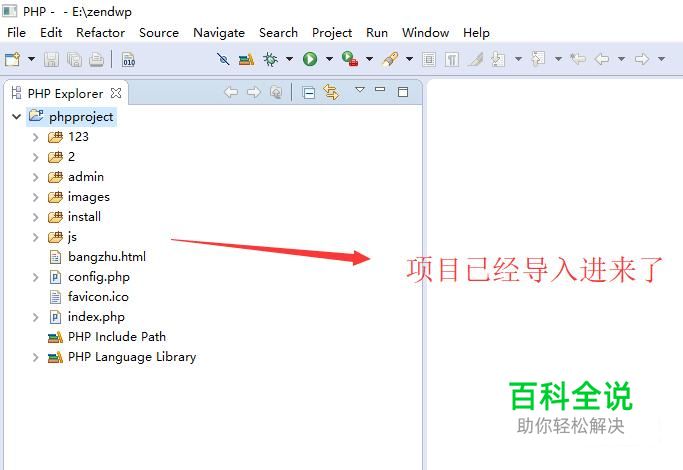Toggle Link with Editor in PHP Explorer
The image size is (683, 470).
[x=331, y=92]
